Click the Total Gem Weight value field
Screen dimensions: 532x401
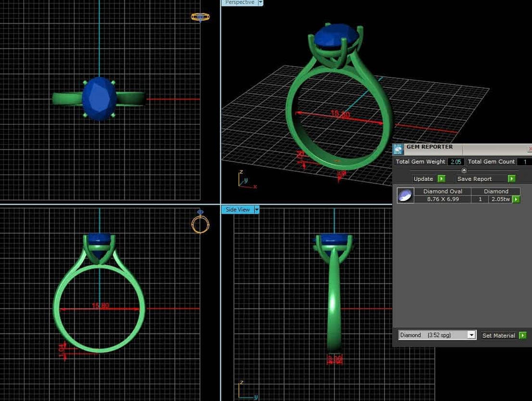tap(456, 162)
